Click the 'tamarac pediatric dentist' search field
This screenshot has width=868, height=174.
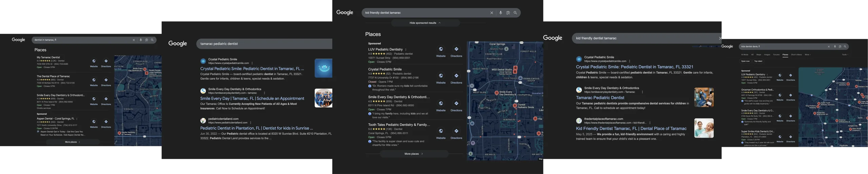click(264, 44)
